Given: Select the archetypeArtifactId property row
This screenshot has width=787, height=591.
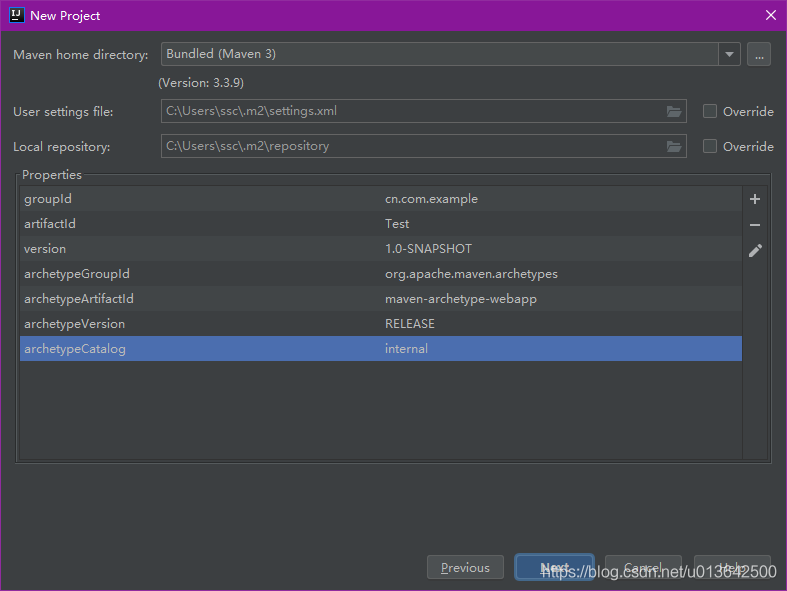Looking at the screenshot, I should (381, 299).
